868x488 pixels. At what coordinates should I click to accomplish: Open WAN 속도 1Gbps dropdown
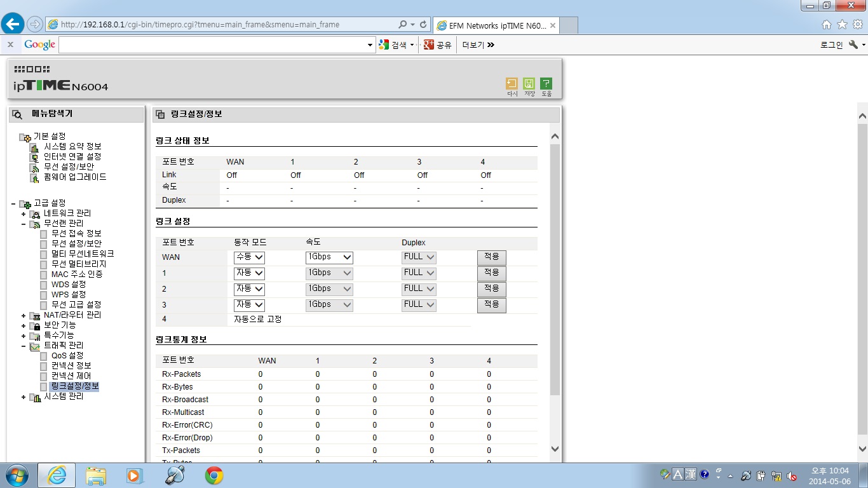(x=329, y=257)
